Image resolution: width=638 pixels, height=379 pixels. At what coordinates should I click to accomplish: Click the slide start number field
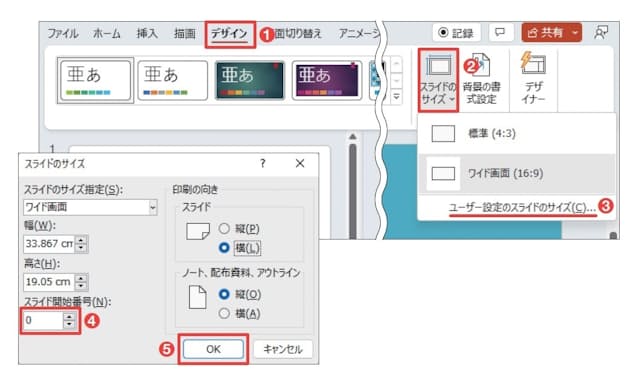43,320
